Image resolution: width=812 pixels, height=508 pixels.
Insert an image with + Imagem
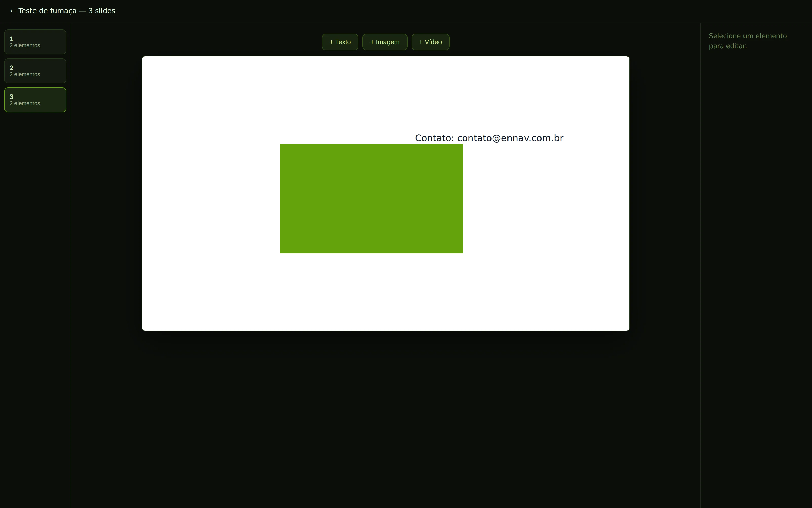384,42
